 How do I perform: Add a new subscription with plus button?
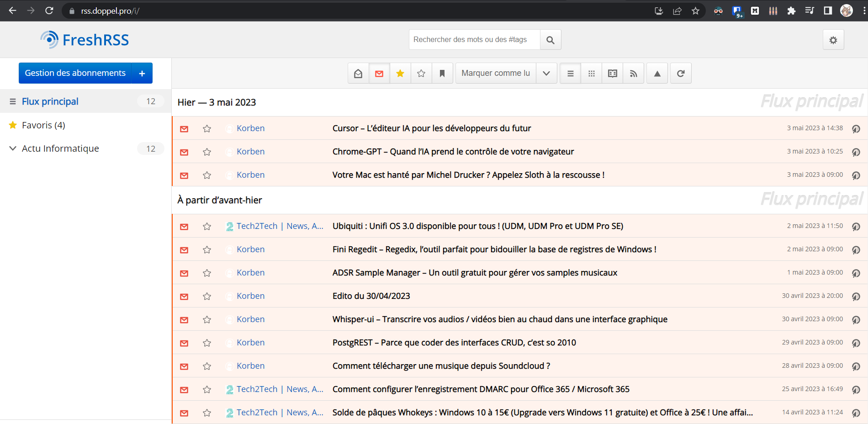142,73
